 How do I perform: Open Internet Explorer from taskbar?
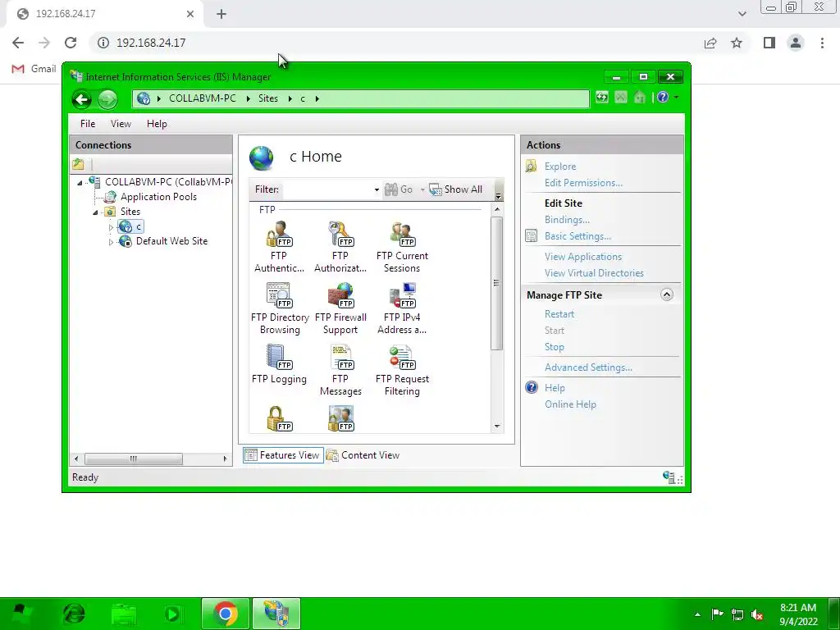tap(74, 614)
